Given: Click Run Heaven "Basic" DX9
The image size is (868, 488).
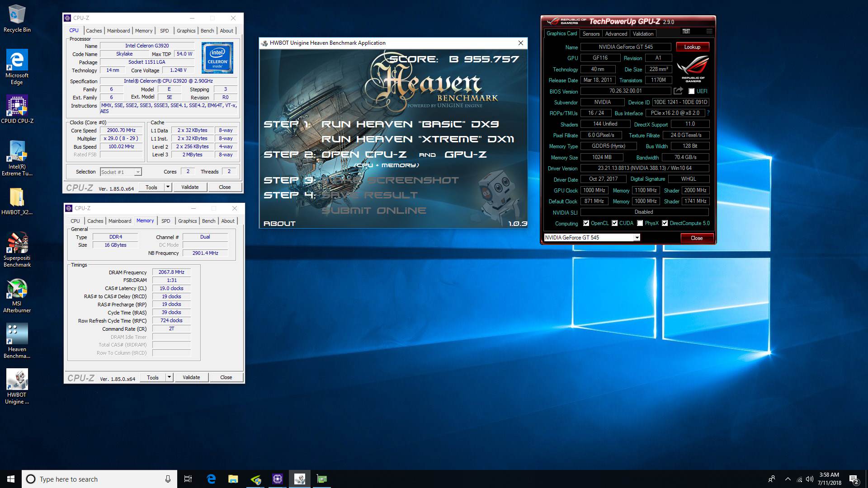Looking at the screenshot, I should tap(410, 124).
